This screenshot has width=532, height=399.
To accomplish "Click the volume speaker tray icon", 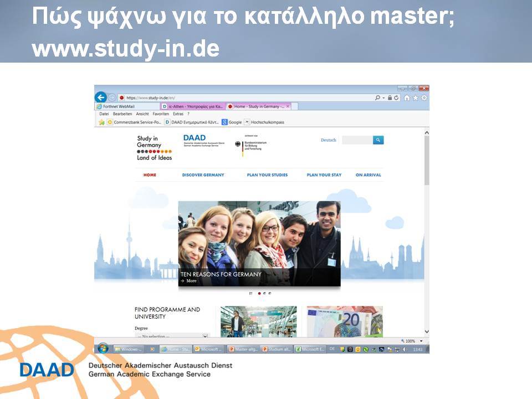I will pyautogui.click(x=405, y=349).
